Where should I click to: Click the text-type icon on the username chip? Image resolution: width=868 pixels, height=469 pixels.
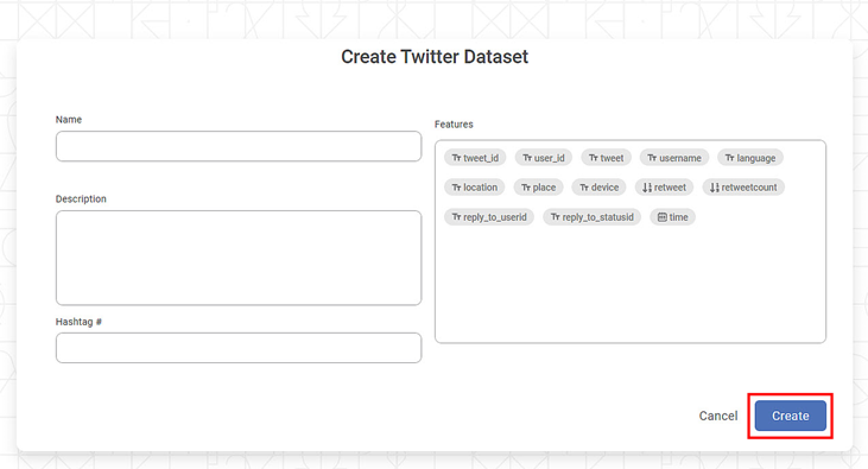point(650,157)
